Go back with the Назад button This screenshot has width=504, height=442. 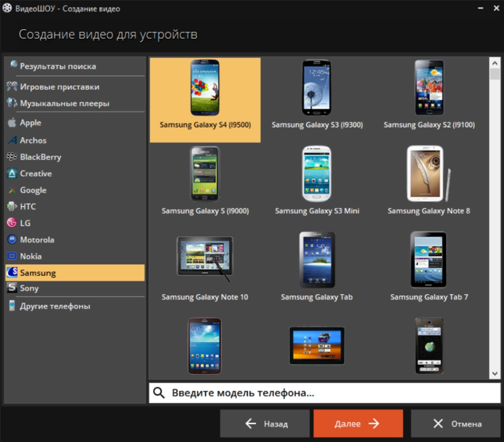pos(264,424)
